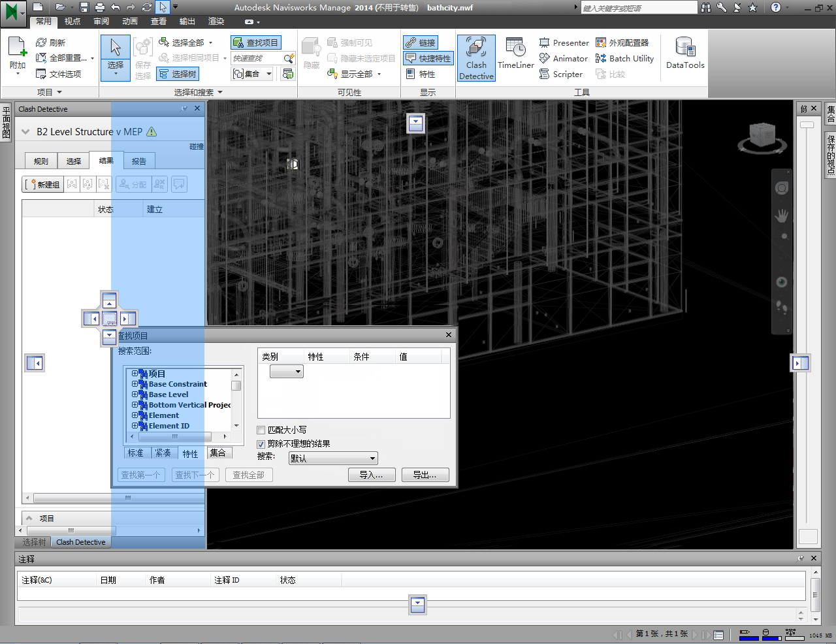The width and height of the screenshot is (836, 644).
Task: Open the Clash Detective tool in ribbon
Action: (476, 58)
